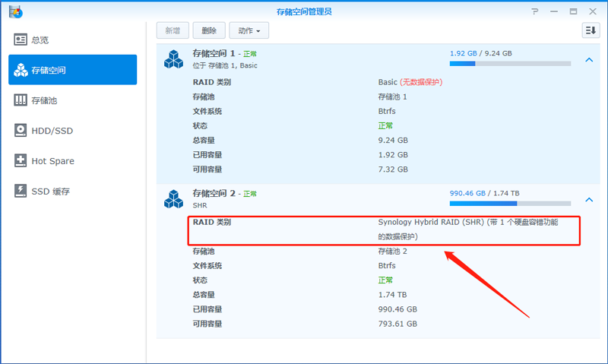Image resolution: width=608 pixels, height=364 pixels.
Task: Select the 存储空间 cubes icon in sidebar
Action: (21, 70)
